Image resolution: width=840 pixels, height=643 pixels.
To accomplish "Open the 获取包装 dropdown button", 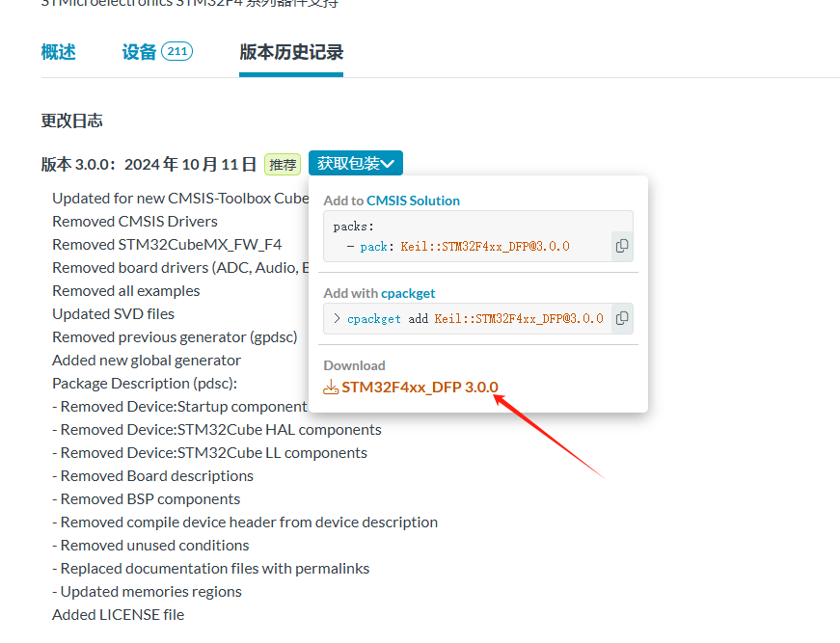I will 356,163.
